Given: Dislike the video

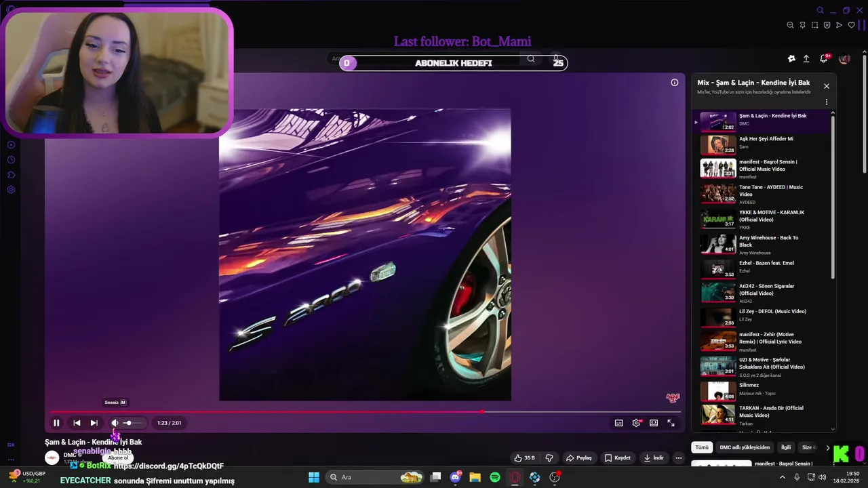Looking at the screenshot, I should (x=549, y=457).
